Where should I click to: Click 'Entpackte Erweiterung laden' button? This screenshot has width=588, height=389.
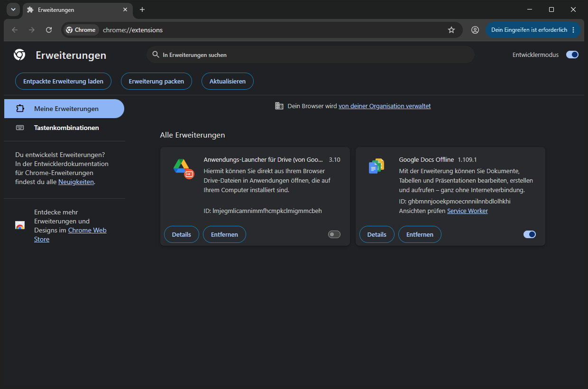click(x=63, y=81)
